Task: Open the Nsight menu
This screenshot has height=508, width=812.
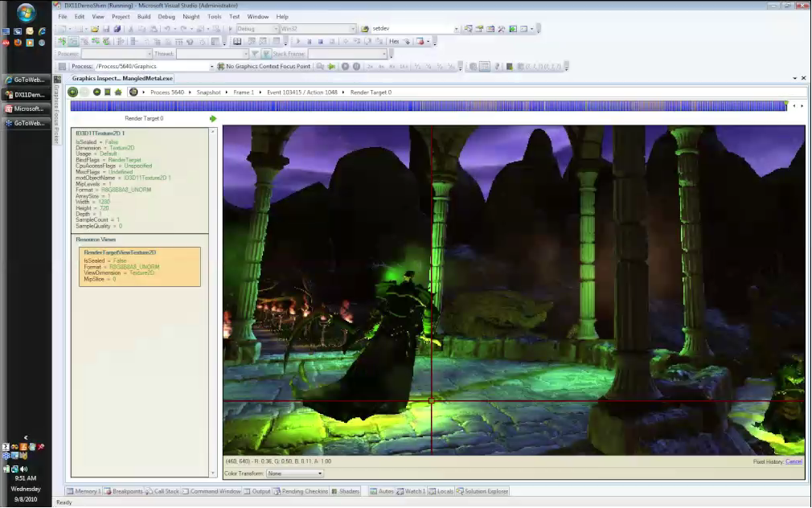Action: pos(191,17)
